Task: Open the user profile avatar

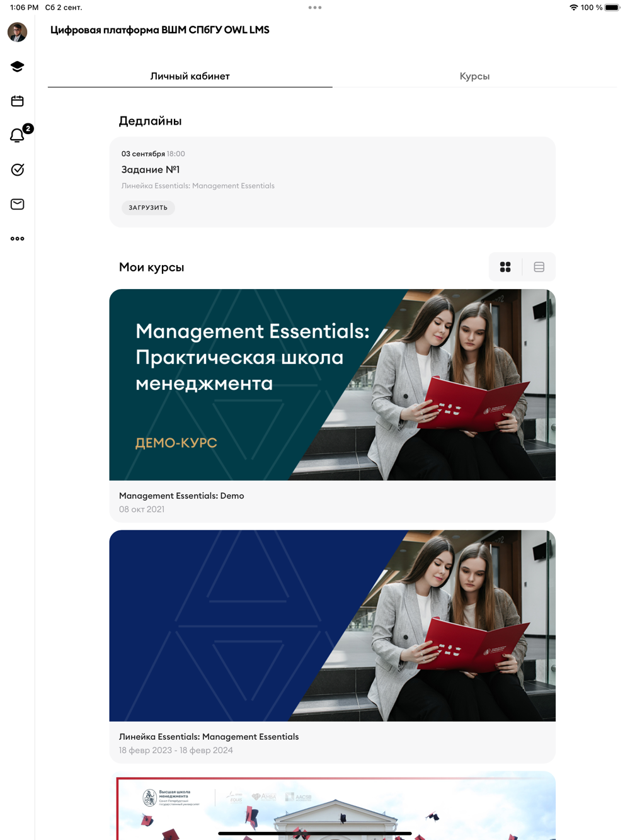Action: [17, 32]
